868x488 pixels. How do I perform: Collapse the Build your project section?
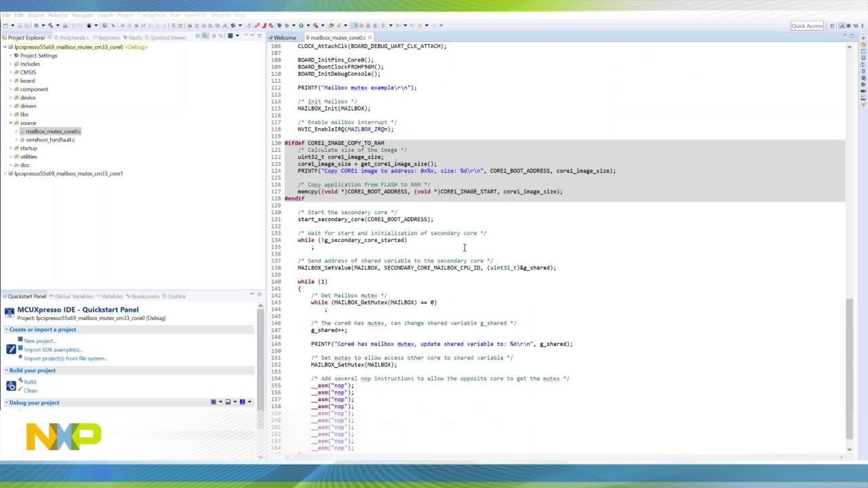coord(7,371)
